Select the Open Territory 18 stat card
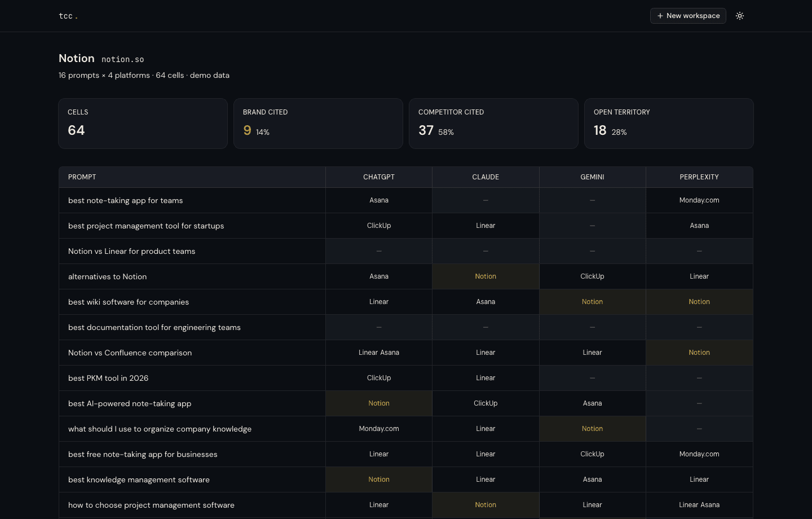 click(x=669, y=124)
